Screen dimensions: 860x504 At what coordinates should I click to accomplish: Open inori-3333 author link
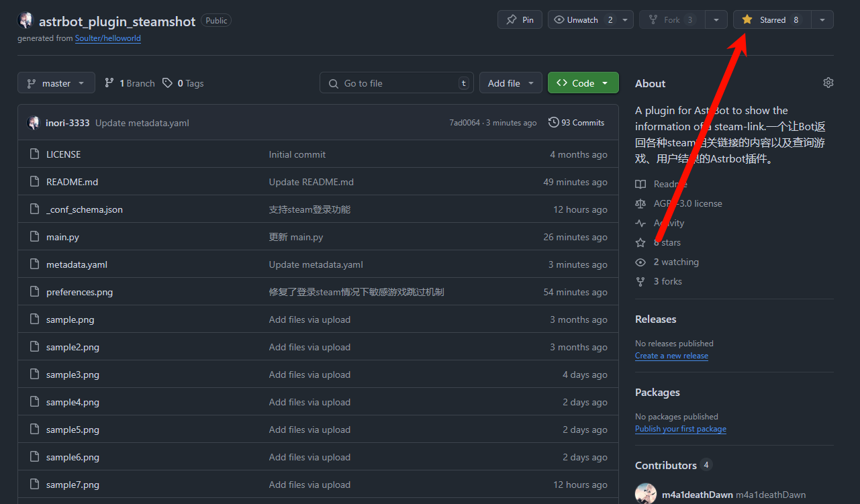point(67,123)
